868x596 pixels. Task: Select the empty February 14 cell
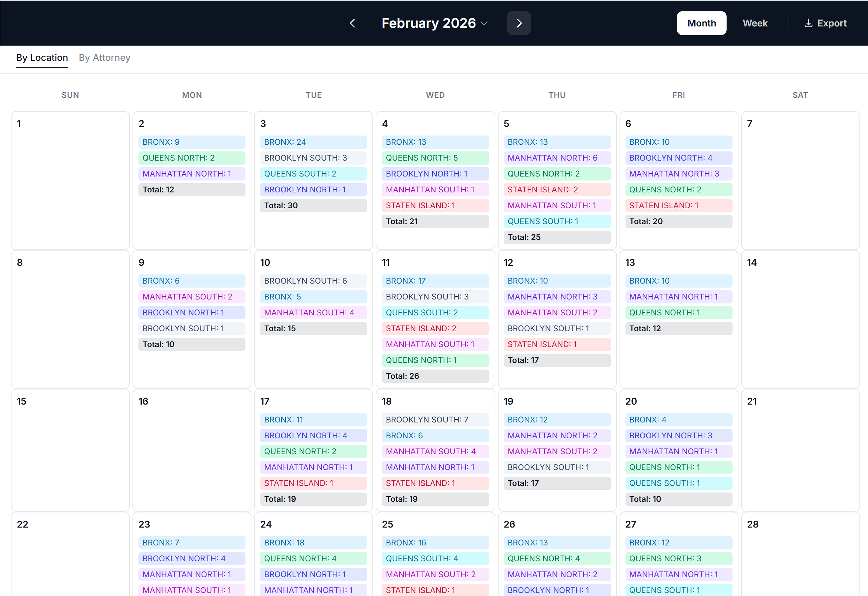[800, 320]
